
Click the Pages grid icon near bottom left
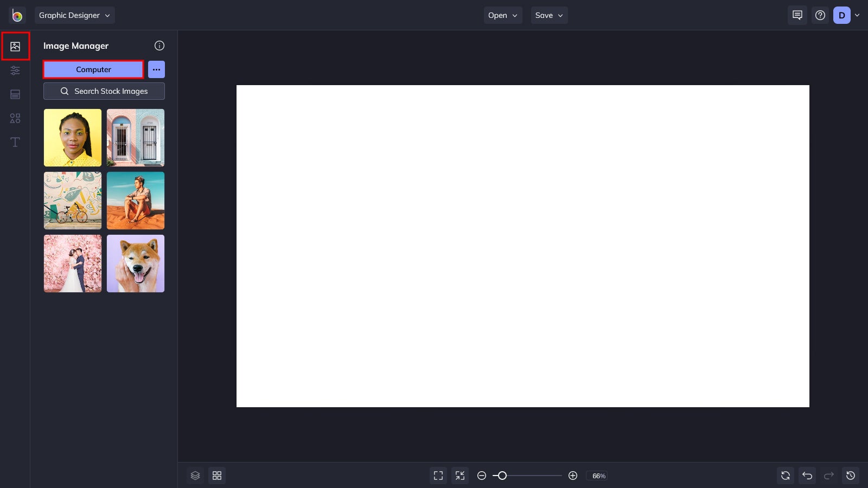click(217, 476)
